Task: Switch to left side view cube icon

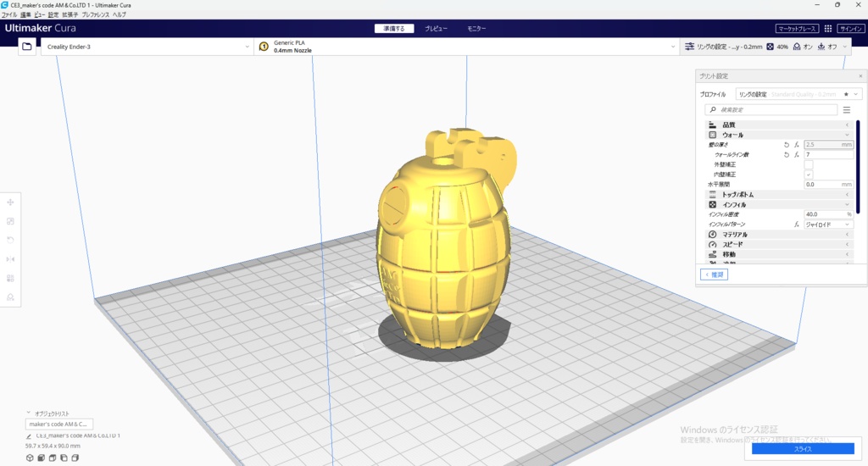Action: point(64,458)
